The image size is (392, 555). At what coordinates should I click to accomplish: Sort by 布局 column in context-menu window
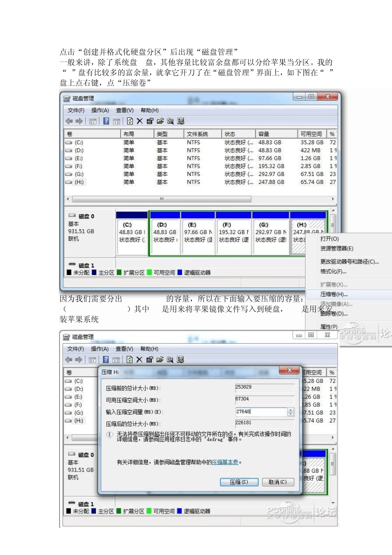(x=137, y=134)
